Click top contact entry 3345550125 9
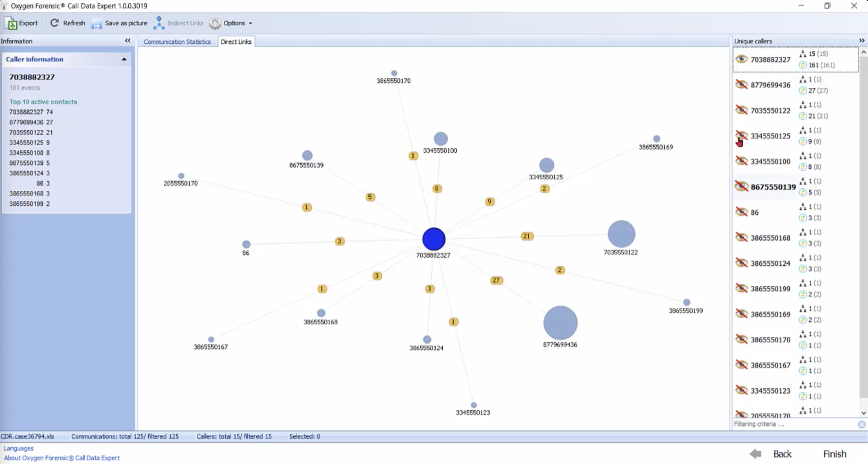 (x=30, y=142)
